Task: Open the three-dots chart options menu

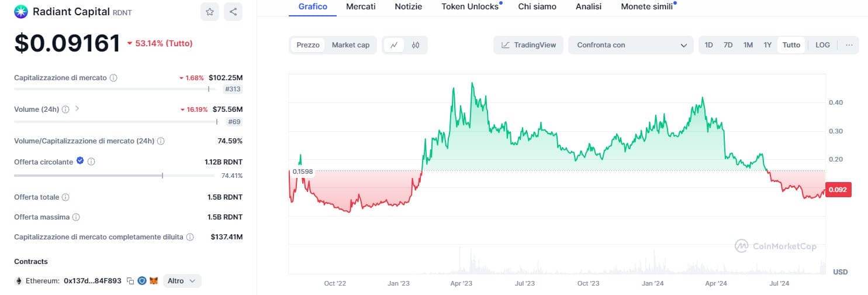Action: coord(849,45)
